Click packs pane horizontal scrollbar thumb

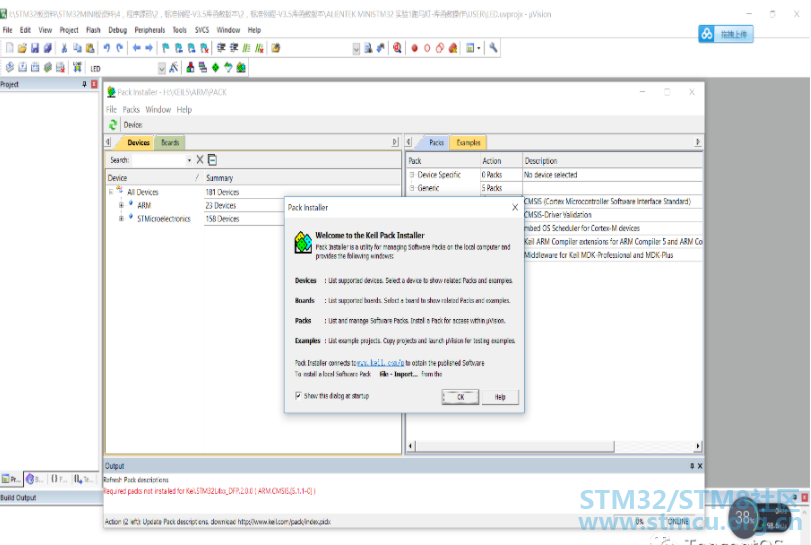[515, 446]
